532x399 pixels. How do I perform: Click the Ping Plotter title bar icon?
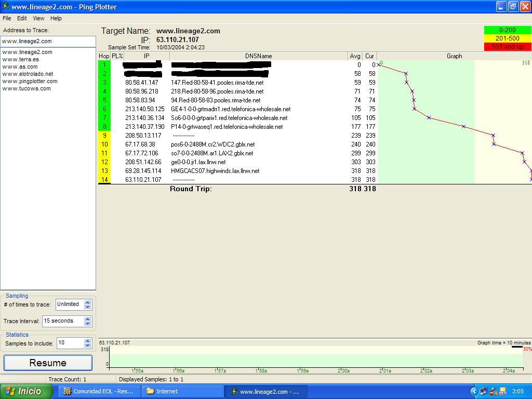pos(5,6)
